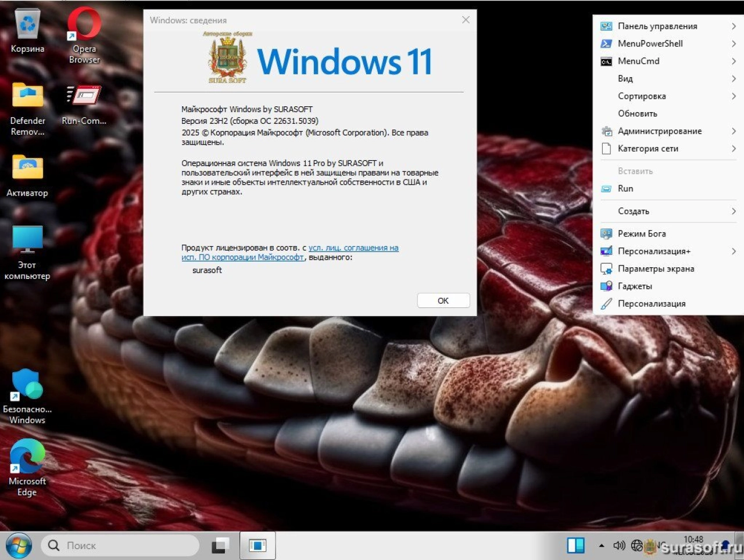The height and width of the screenshot is (560, 744).
Task: Close the Windows: сведения dialog
Action: 466,20
